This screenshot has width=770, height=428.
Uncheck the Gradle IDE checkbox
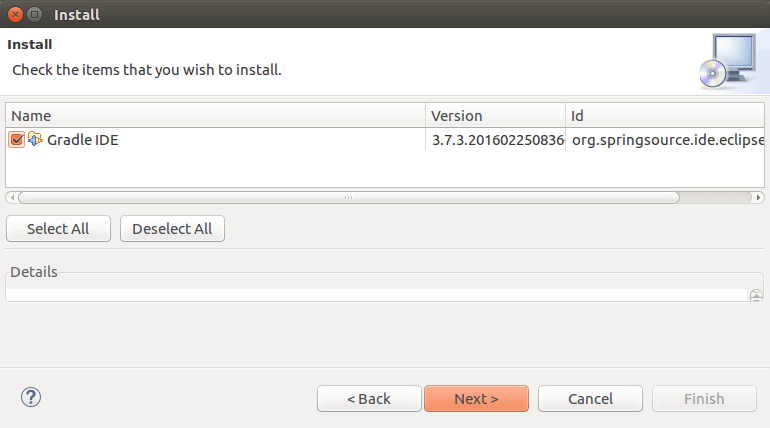pos(16,140)
